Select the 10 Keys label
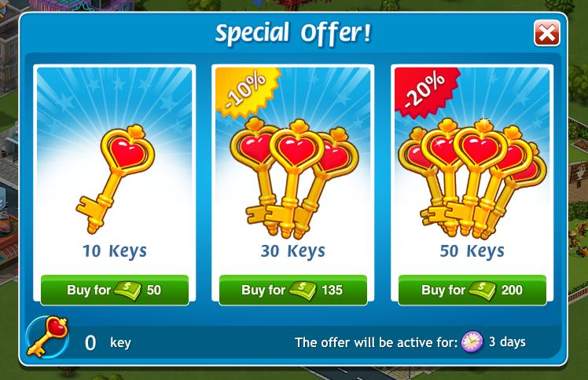Viewport: 588px width, 380px height. tap(114, 251)
